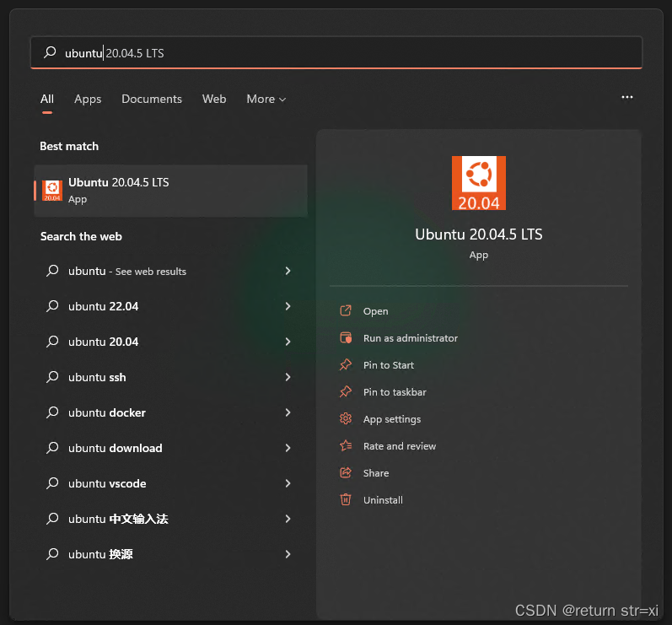672x625 pixels.
Task: Expand the 'ubuntu 换源' chevron
Action: click(288, 554)
